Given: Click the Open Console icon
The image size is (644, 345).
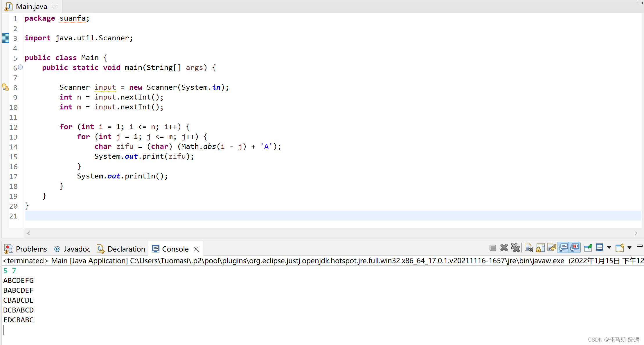Looking at the screenshot, I should (x=620, y=248).
